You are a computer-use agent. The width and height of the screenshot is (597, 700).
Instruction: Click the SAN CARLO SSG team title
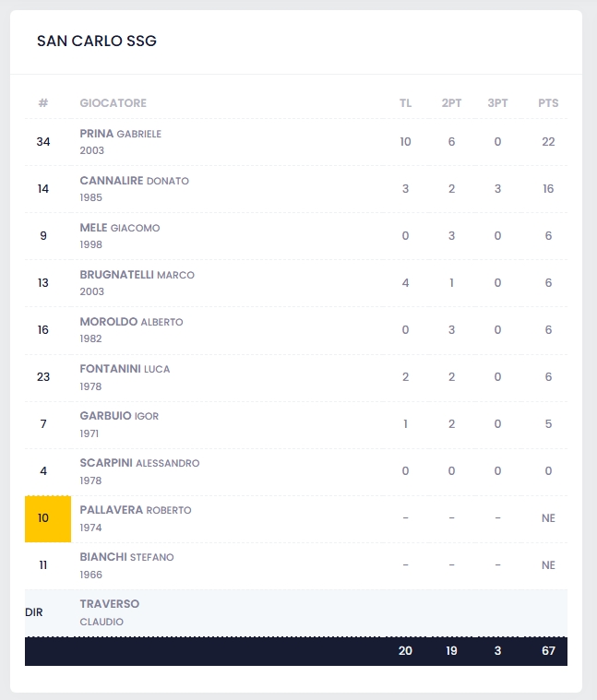pyautogui.click(x=97, y=42)
